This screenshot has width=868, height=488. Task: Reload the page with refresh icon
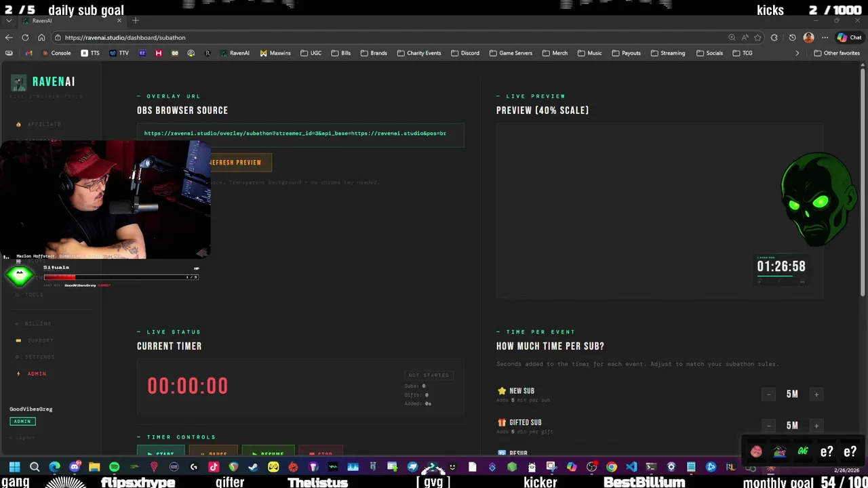click(x=25, y=37)
